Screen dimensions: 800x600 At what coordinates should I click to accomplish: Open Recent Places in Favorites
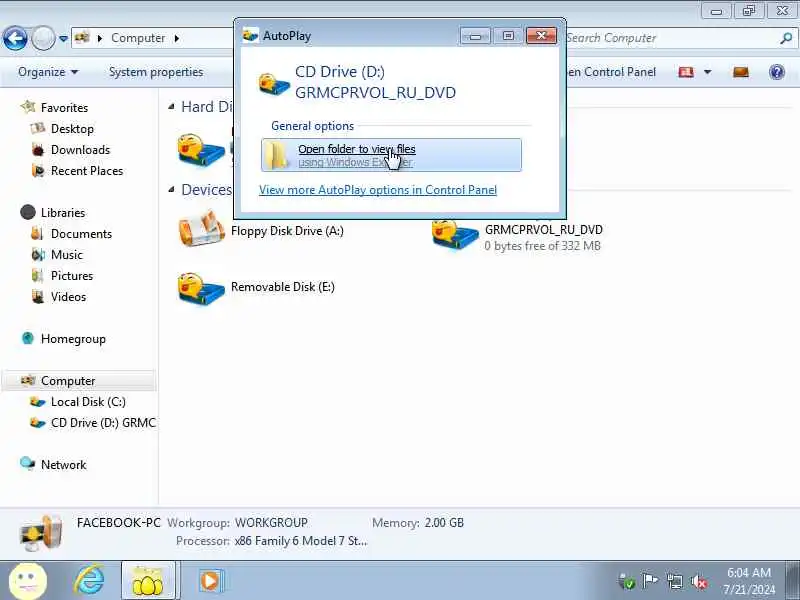[87, 170]
